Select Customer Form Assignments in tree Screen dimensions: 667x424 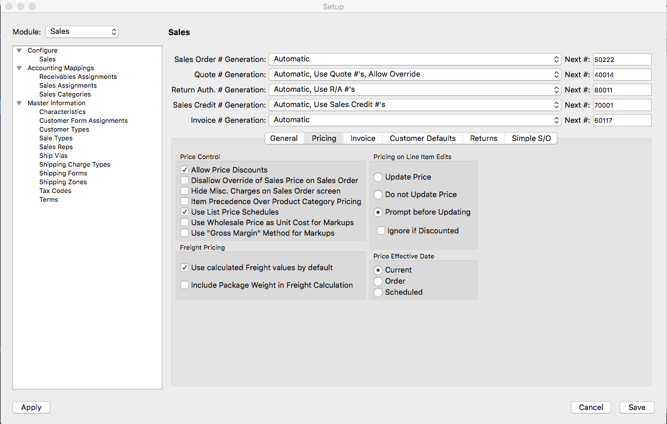click(83, 121)
